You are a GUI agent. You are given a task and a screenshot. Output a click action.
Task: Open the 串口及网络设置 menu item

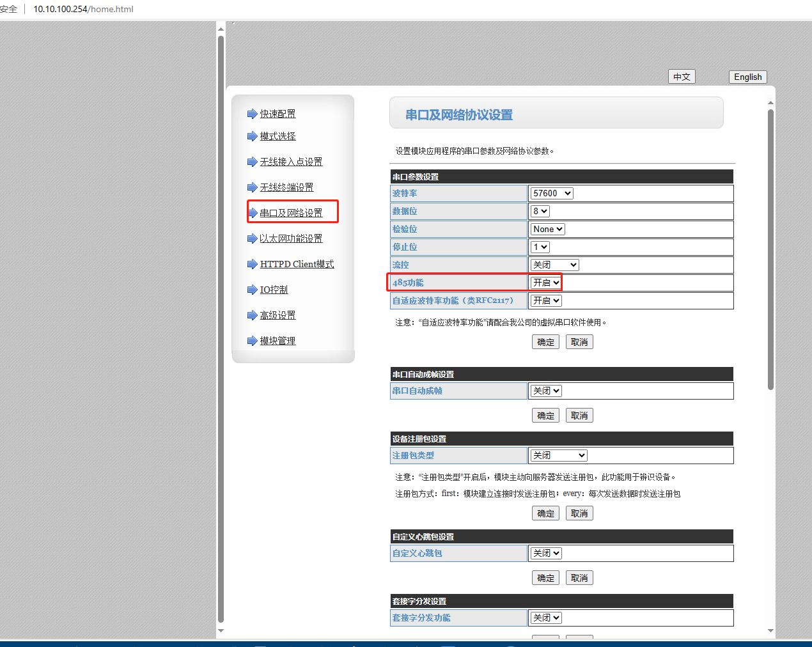point(291,213)
